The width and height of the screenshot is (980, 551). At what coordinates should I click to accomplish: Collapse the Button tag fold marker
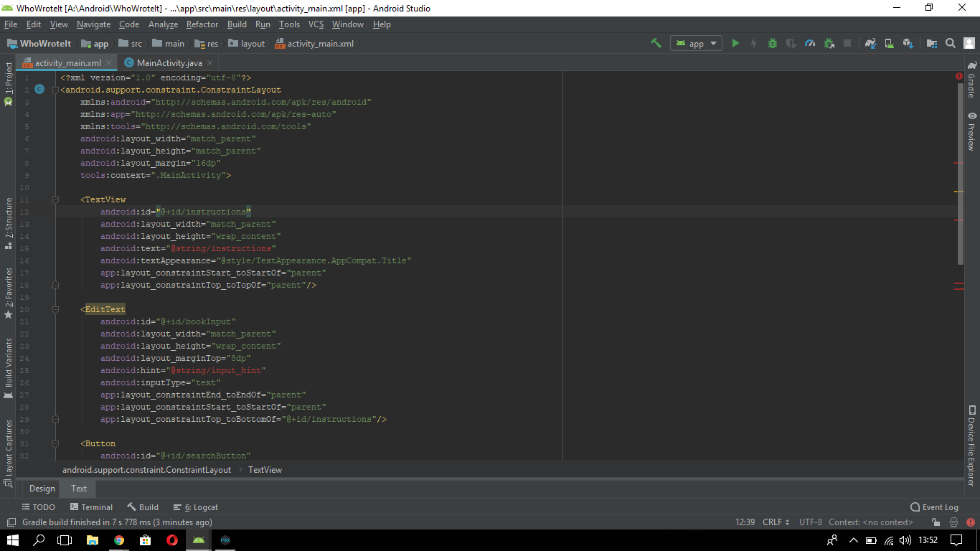pos(55,443)
